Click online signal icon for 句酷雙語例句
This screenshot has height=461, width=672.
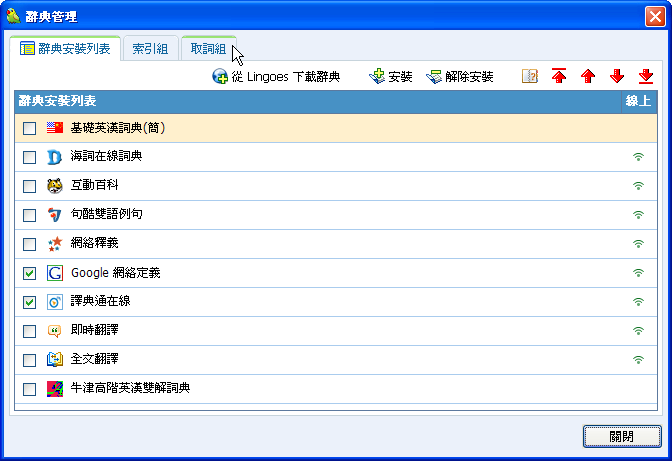coord(639,215)
